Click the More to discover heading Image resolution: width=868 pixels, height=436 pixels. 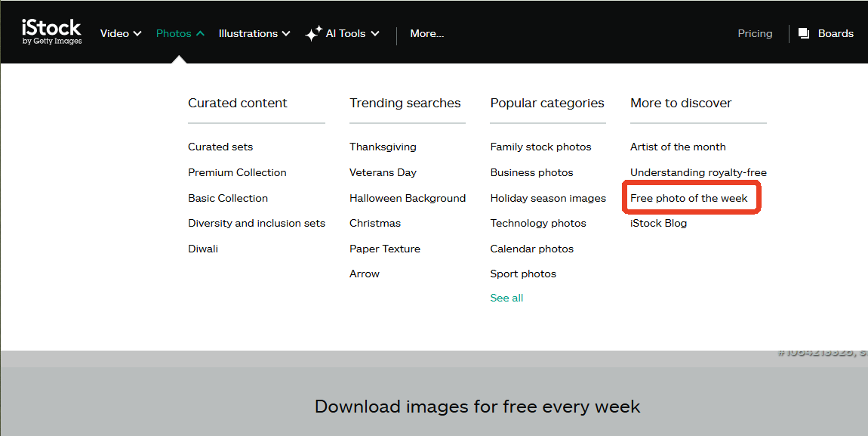[x=681, y=103]
